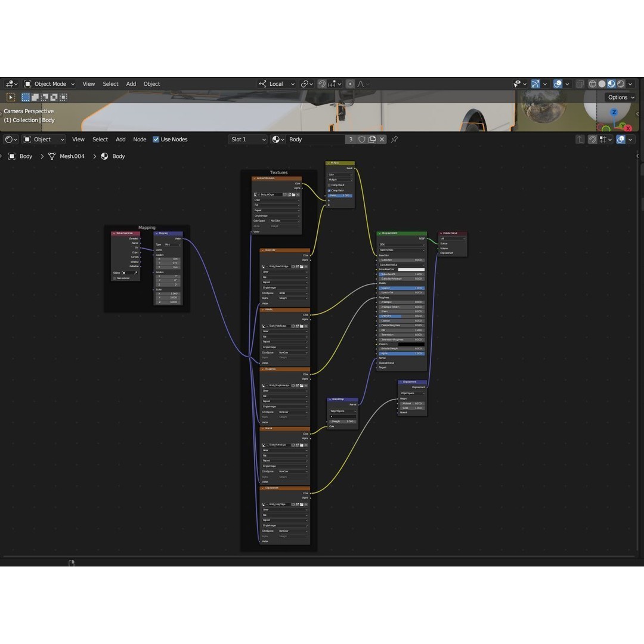Open the Object Mode dropdown

point(49,84)
